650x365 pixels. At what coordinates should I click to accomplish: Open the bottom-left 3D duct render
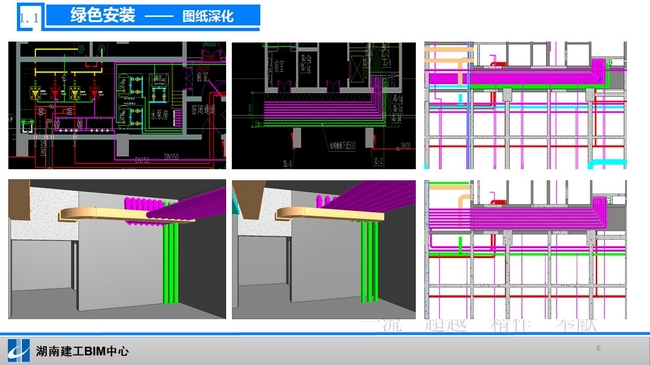(x=117, y=249)
